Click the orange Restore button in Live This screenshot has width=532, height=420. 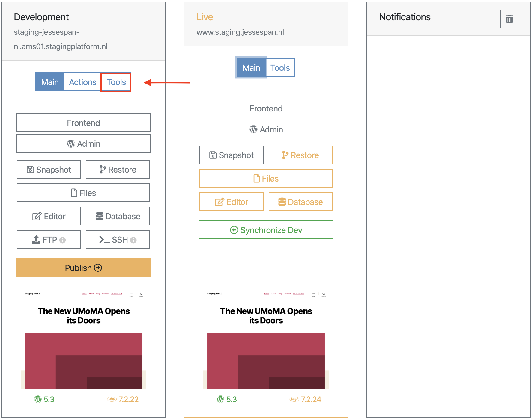click(x=301, y=155)
